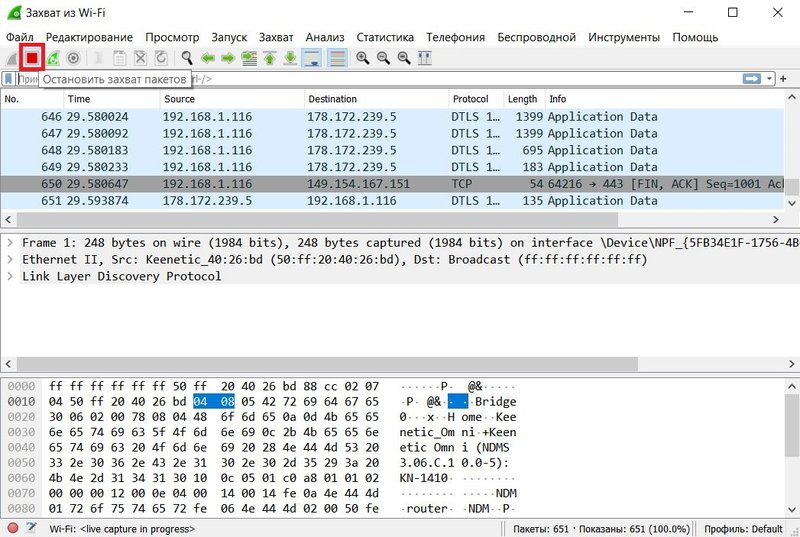Open capture options gear icon
This screenshot has width=800, height=537.
[x=73, y=58]
